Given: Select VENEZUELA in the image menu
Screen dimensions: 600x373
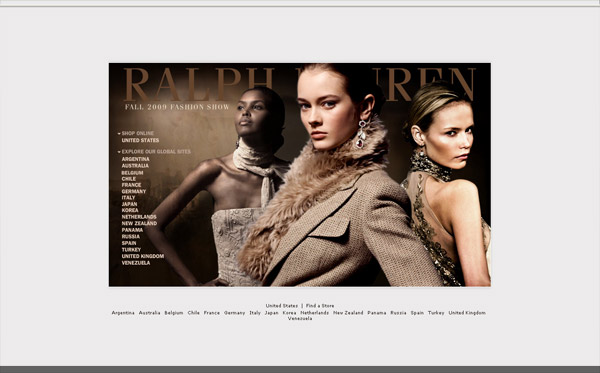Looking at the screenshot, I should tap(136, 263).
